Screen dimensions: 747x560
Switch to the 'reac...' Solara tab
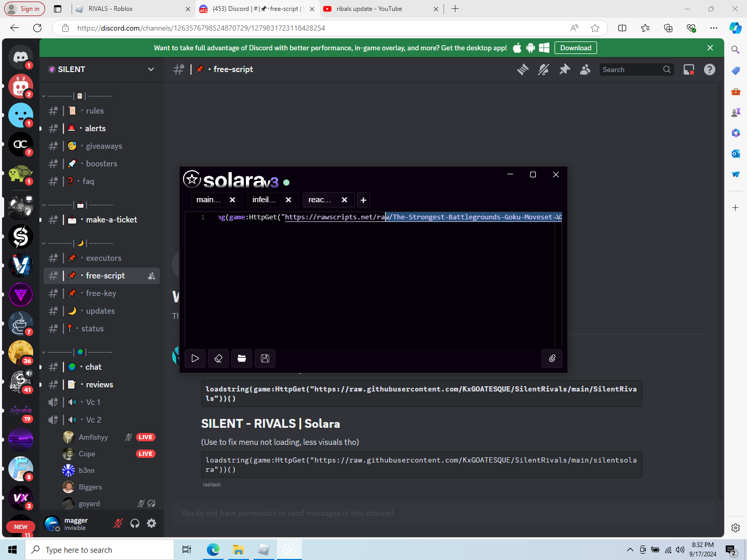pyautogui.click(x=320, y=200)
